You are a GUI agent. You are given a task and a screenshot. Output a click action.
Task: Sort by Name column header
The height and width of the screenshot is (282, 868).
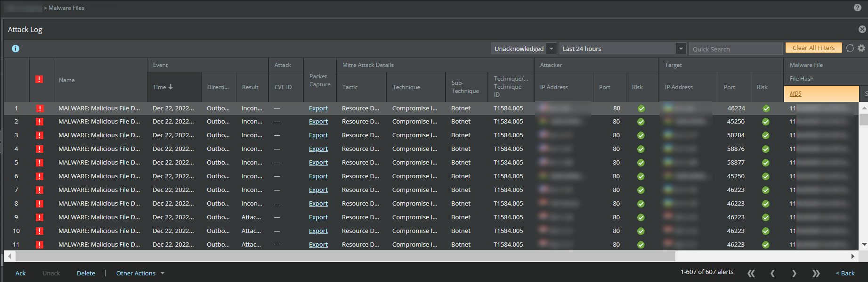[x=66, y=80]
